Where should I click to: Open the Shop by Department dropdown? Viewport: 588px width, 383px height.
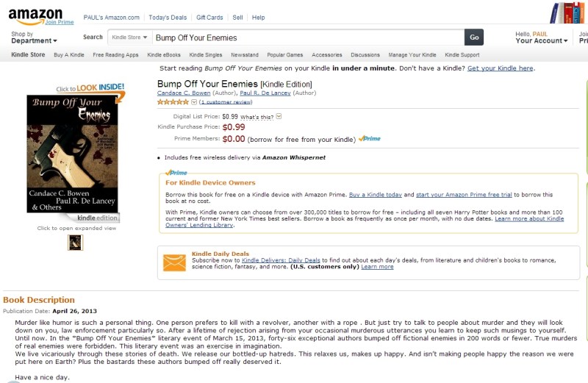(34, 37)
